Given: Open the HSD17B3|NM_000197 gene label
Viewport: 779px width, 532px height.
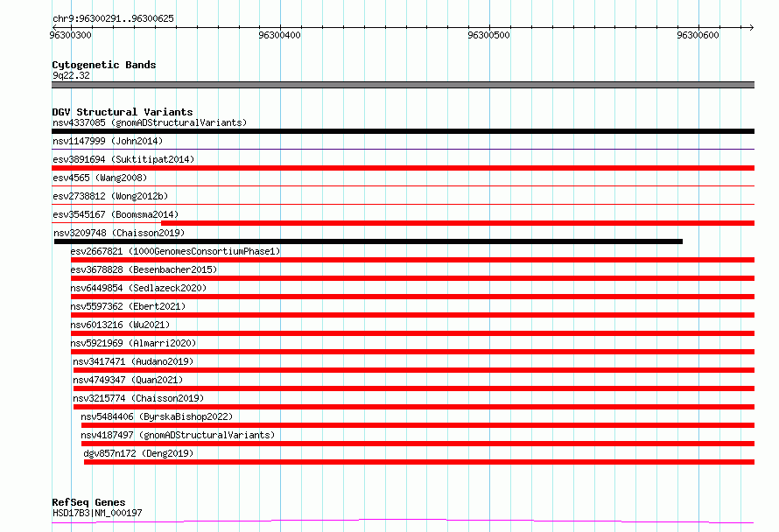Looking at the screenshot, I should (x=97, y=513).
